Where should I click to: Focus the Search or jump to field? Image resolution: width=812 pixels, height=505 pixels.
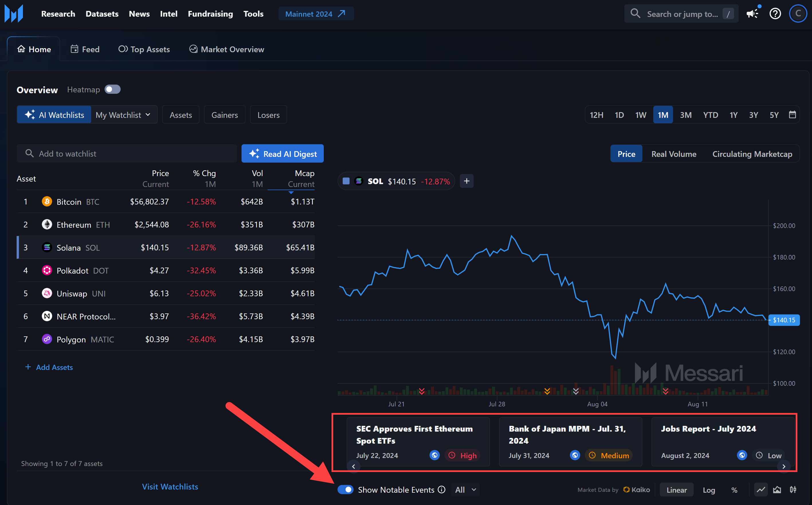pyautogui.click(x=682, y=14)
